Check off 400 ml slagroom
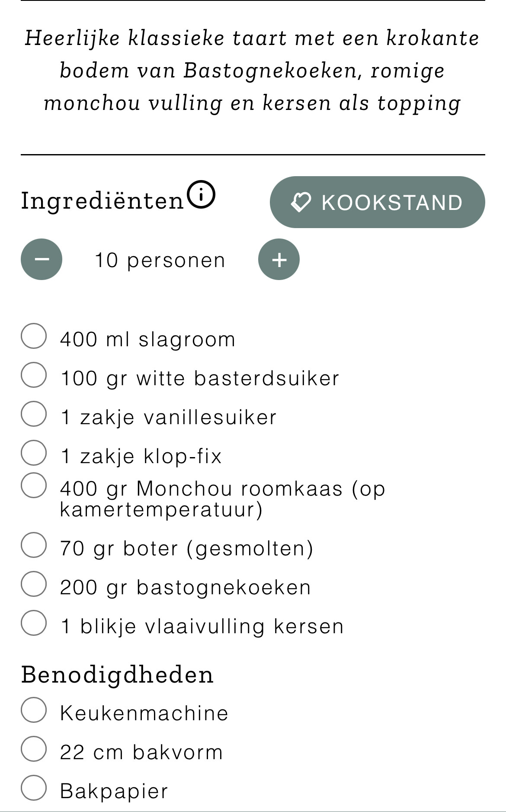Viewport: 506px width, 812px height. pyautogui.click(x=34, y=336)
